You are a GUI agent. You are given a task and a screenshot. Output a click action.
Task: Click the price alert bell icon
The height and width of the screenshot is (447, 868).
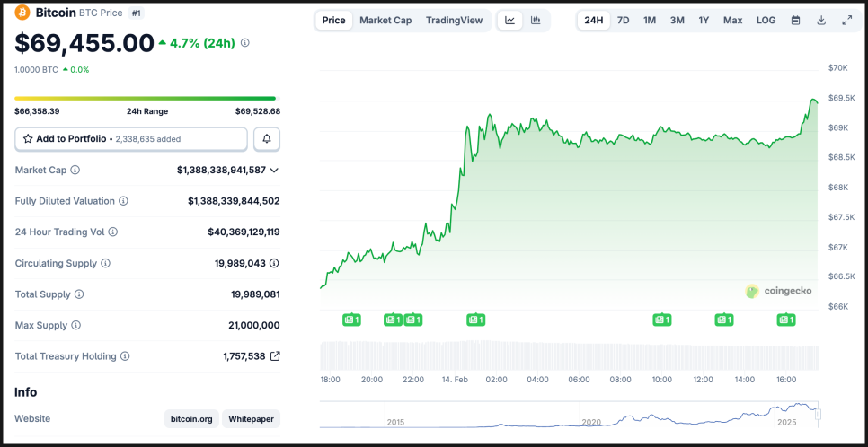pos(267,139)
